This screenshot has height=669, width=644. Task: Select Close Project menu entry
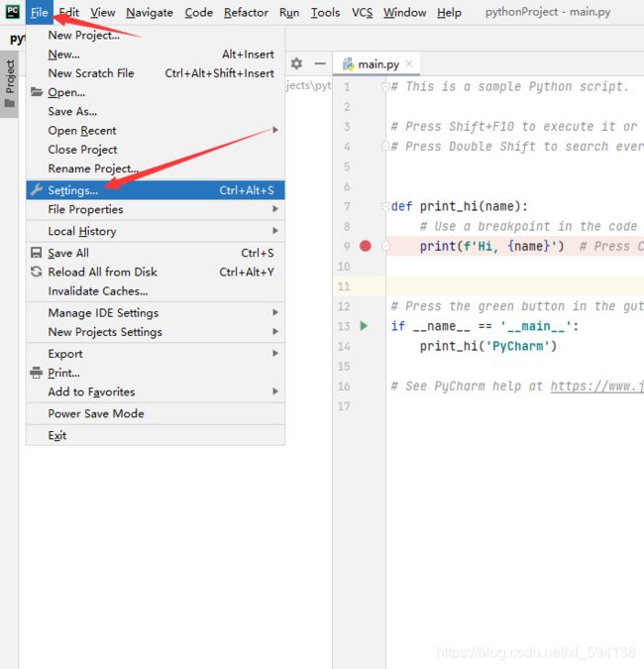(156, 150)
